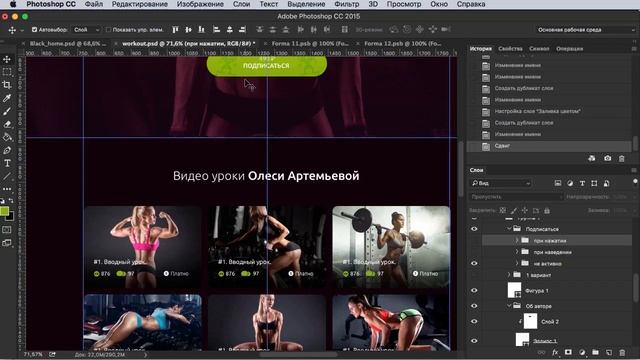Hide the Подписаться group layer
Screen dimensions: 640x360
pyautogui.click(x=474, y=229)
